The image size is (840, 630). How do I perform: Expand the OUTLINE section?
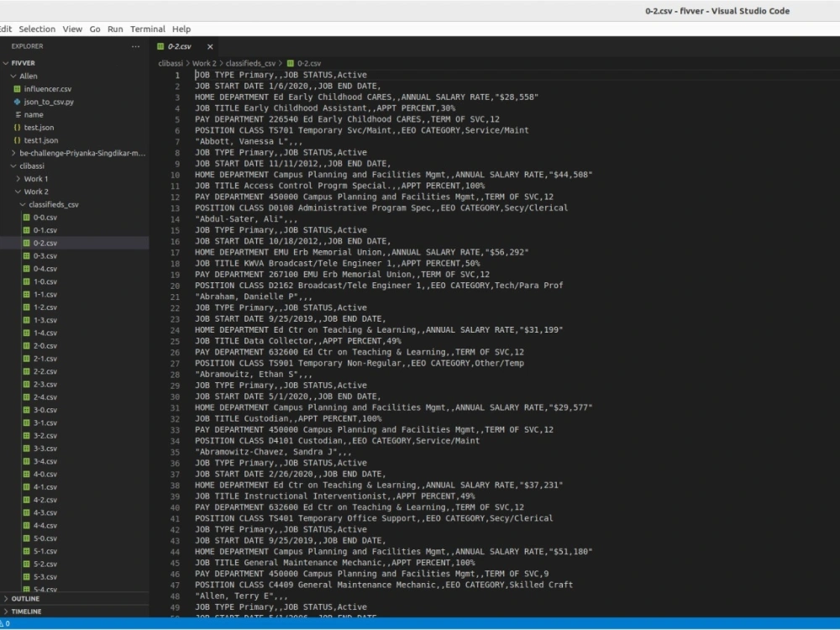point(6,599)
